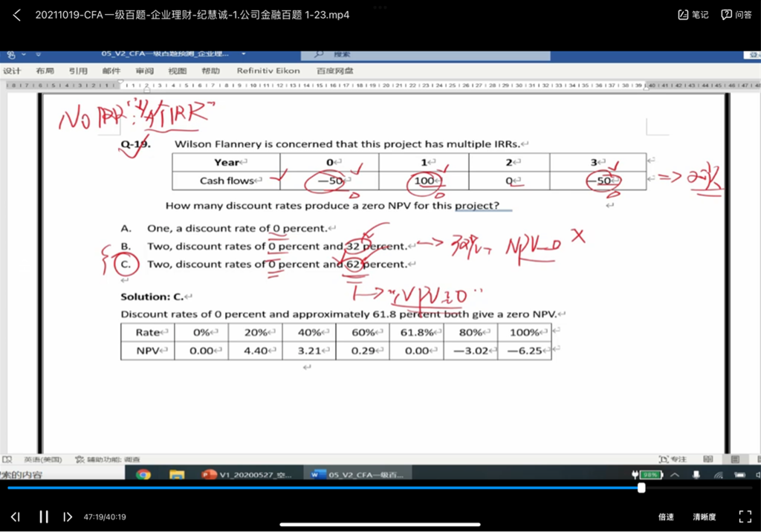Click the NPV value —3.02 cell
This screenshot has width=761, height=532.
470,351
